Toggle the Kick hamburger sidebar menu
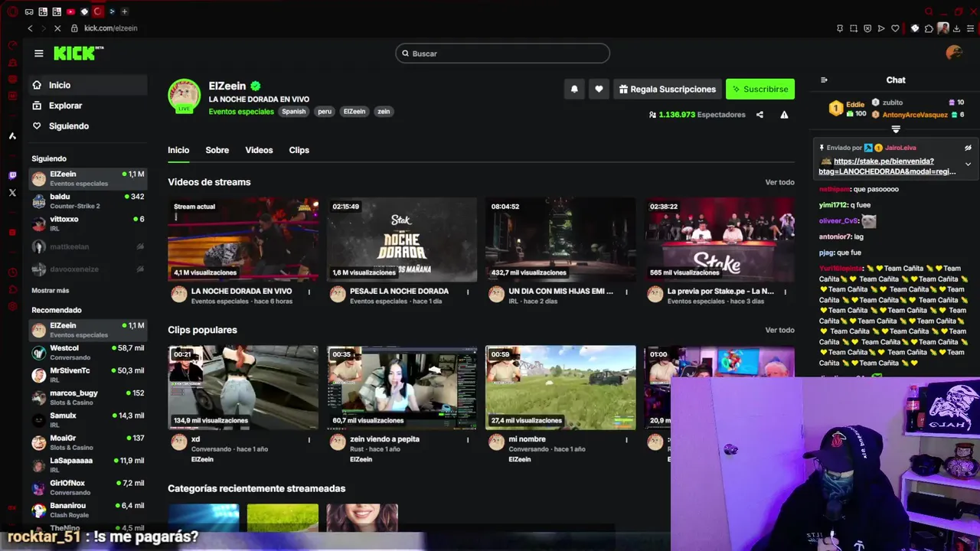 pos(39,54)
